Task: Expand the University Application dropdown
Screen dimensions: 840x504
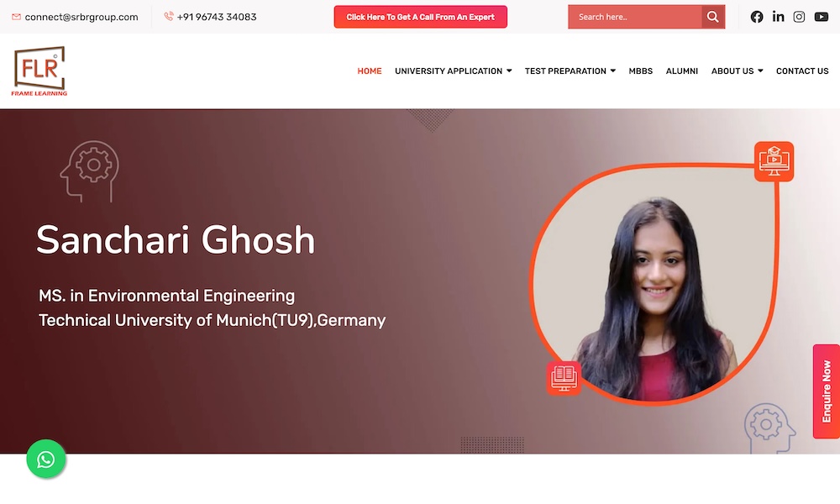Action: pos(454,71)
